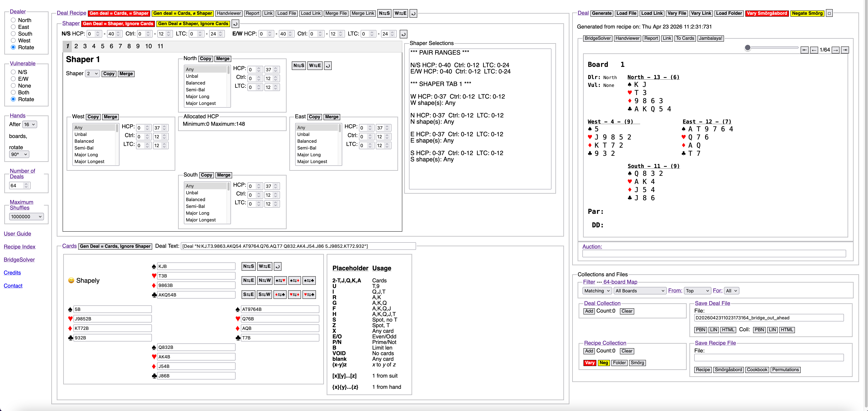Switch to Shaper tab 5
Viewport: 868px width, 411px height.
(x=102, y=46)
